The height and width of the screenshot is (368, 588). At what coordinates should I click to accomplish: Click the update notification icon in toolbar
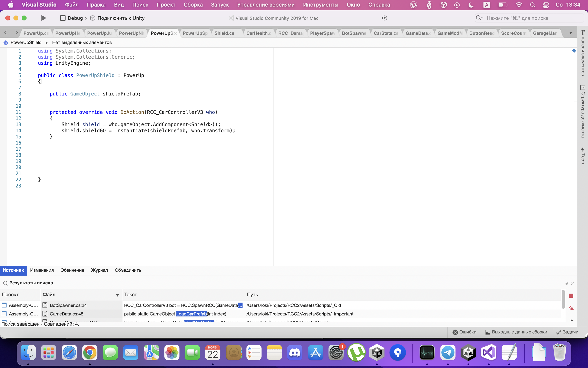(384, 18)
